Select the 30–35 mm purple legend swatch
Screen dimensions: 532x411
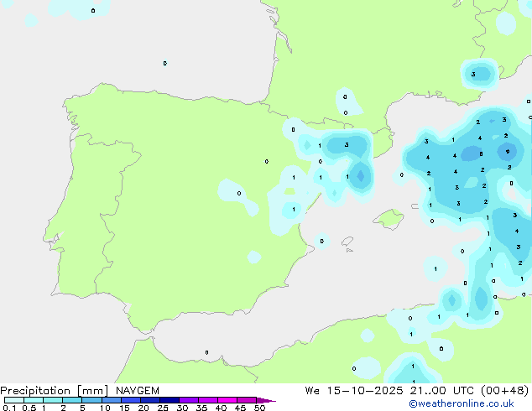coord(189,400)
